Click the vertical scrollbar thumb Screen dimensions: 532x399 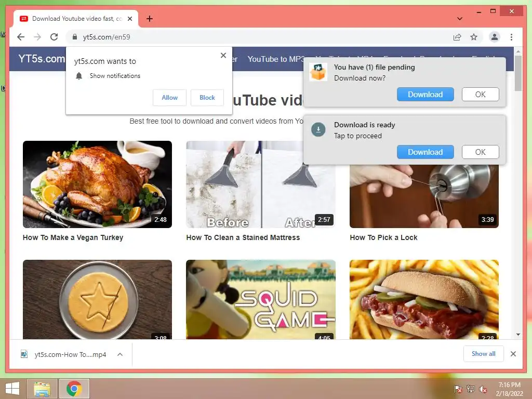[x=518, y=73]
